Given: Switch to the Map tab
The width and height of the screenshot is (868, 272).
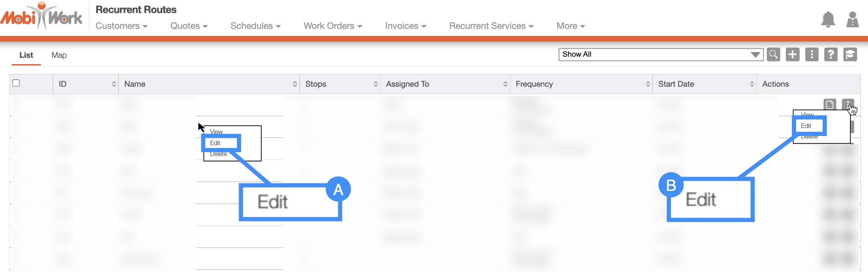Looking at the screenshot, I should coord(59,55).
